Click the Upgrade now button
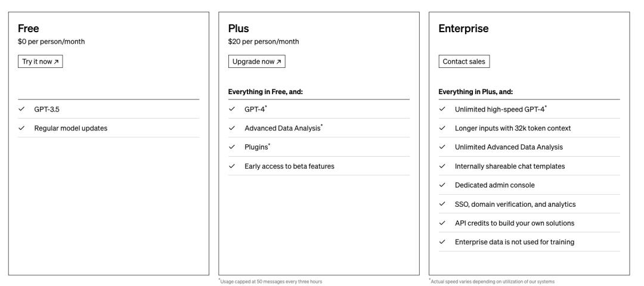 click(x=256, y=61)
